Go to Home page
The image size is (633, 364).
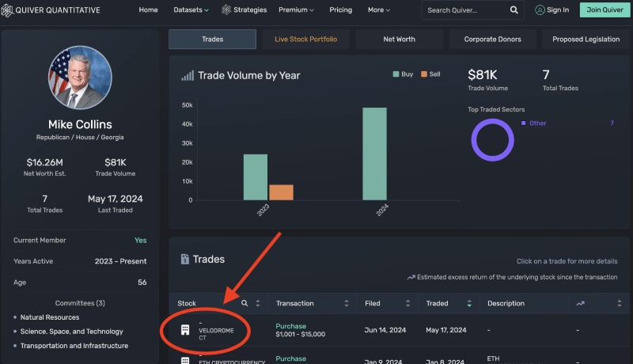148,9
